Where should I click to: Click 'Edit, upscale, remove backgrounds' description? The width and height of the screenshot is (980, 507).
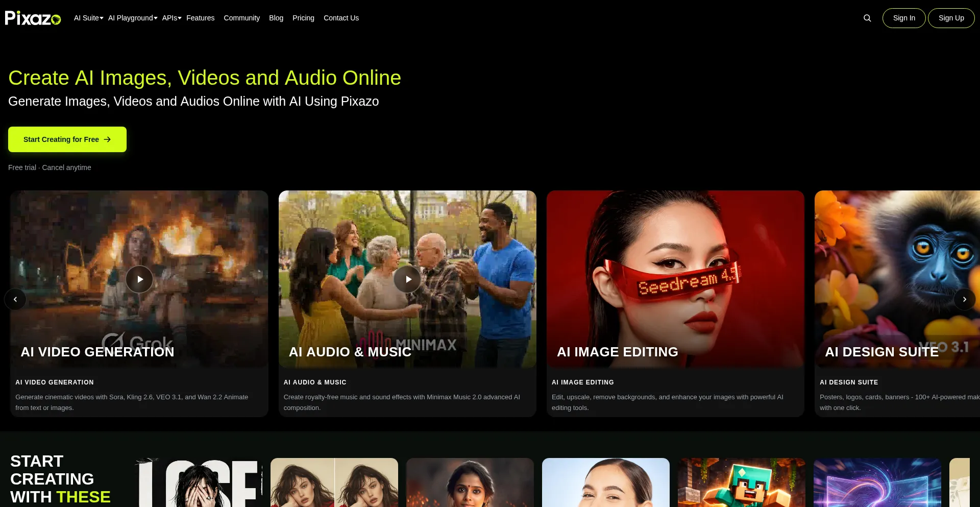pos(667,402)
